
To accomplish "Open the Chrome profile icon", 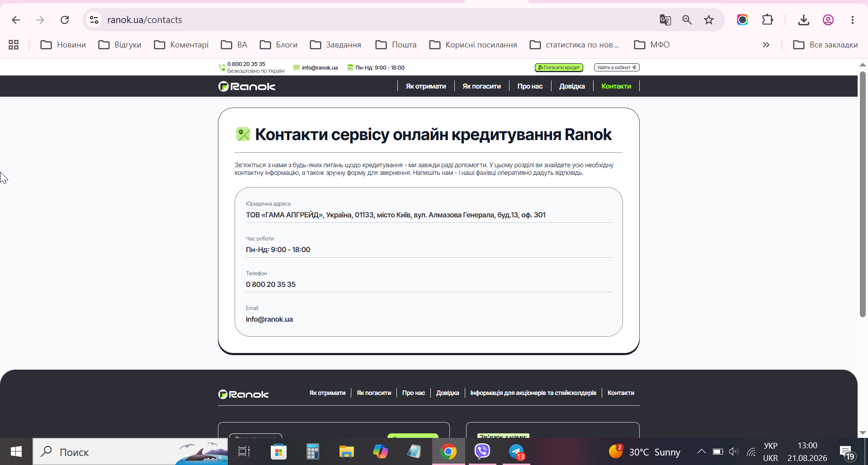I will pyautogui.click(x=828, y=20).
